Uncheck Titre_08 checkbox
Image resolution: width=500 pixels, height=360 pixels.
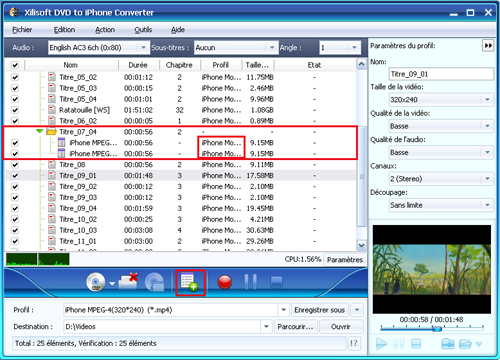pos(15,164)
